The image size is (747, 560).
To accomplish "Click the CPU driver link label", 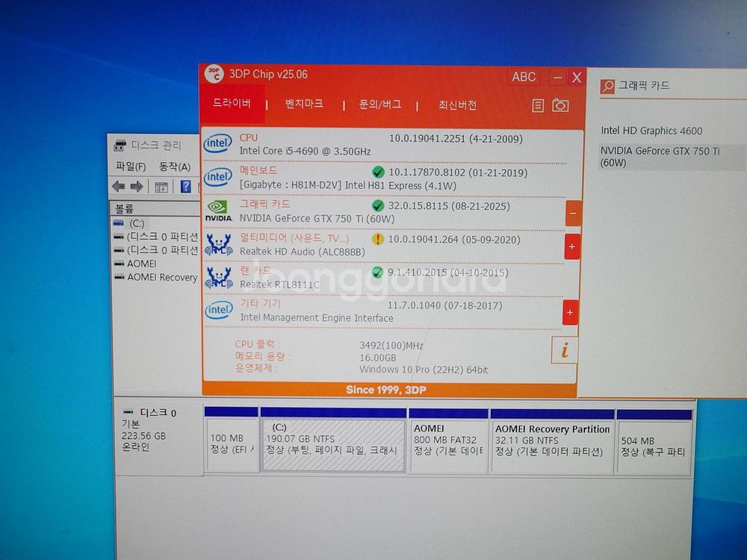I will pyautogui.click(x=249, y=137).
